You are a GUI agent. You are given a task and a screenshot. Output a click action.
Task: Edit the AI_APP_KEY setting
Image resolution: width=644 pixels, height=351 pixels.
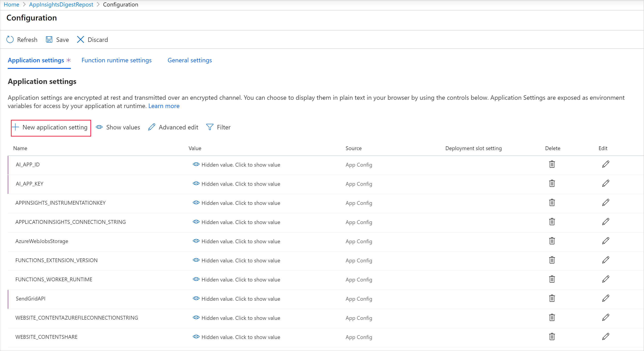605,184
